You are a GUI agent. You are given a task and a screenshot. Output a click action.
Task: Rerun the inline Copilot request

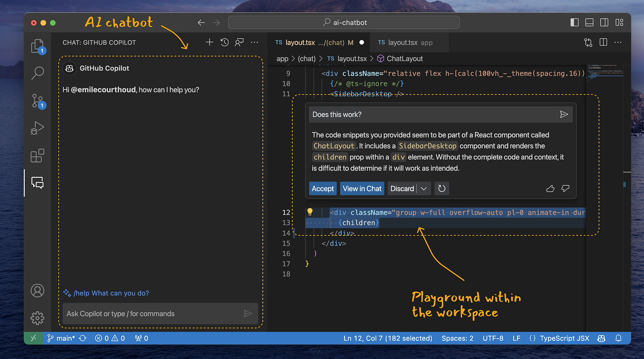[x=441, y=189]
